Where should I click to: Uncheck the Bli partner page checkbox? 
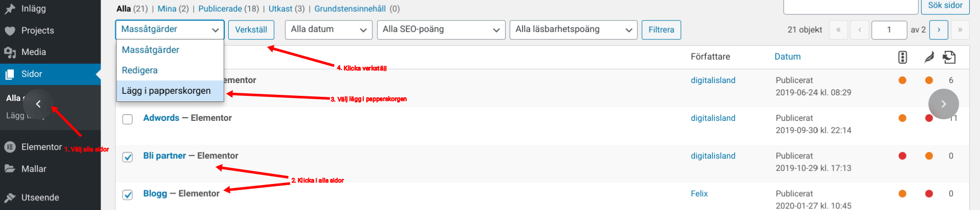click(x=128, y=157)
